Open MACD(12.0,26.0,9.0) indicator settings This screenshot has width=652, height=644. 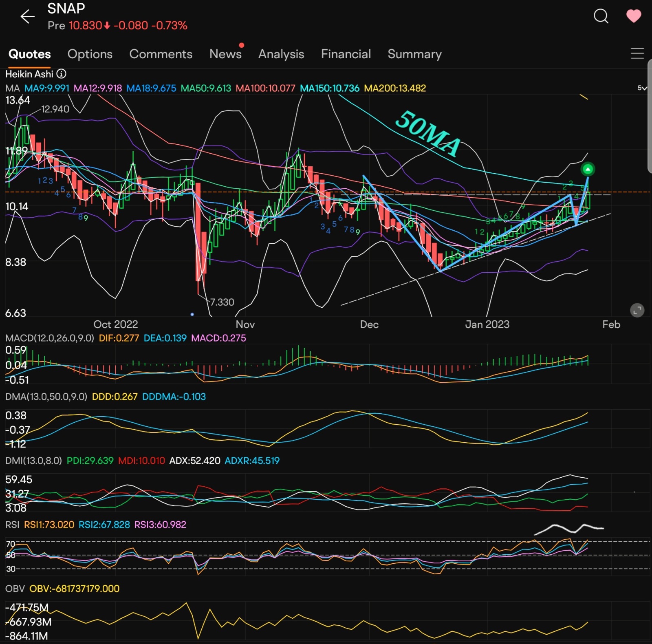click(x=50, y=338)
